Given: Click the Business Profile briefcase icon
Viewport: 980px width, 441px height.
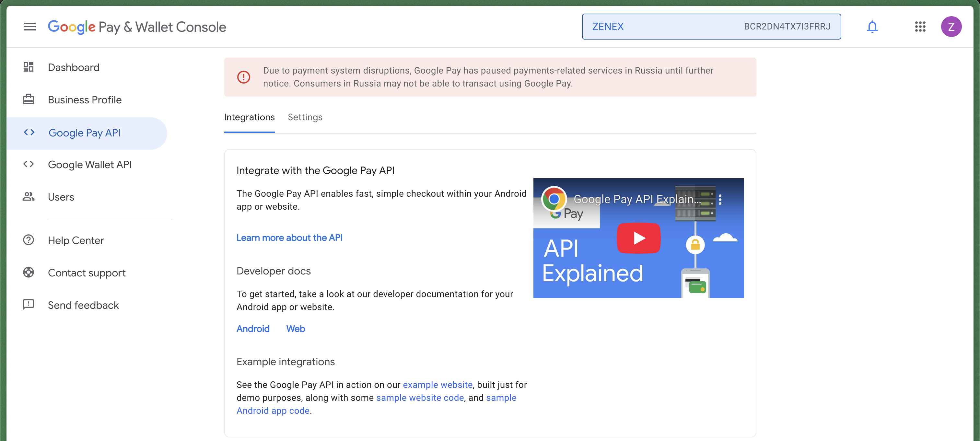Looking at the screenshot, I should (x=29, y=99).
